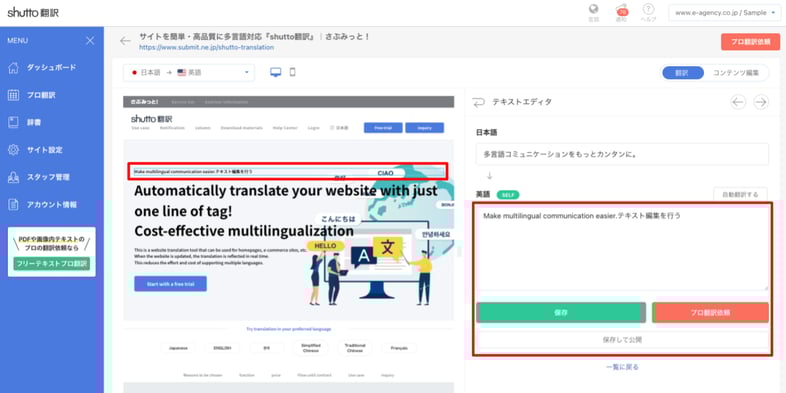Open the submit.ne.jp/shutto-translation URL link

point(207,48)
